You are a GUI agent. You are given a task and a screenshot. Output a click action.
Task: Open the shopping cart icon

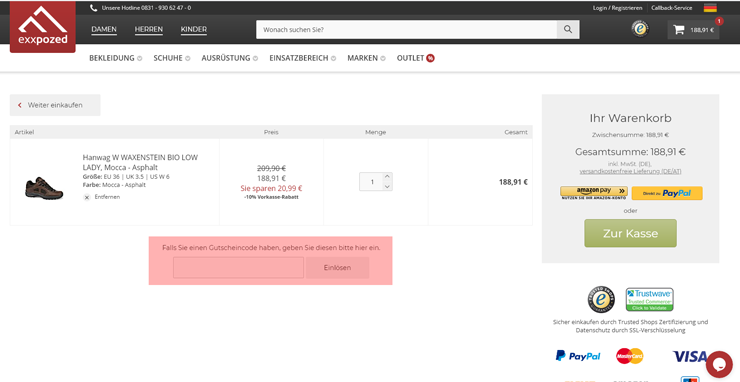(x=679, y=30)
